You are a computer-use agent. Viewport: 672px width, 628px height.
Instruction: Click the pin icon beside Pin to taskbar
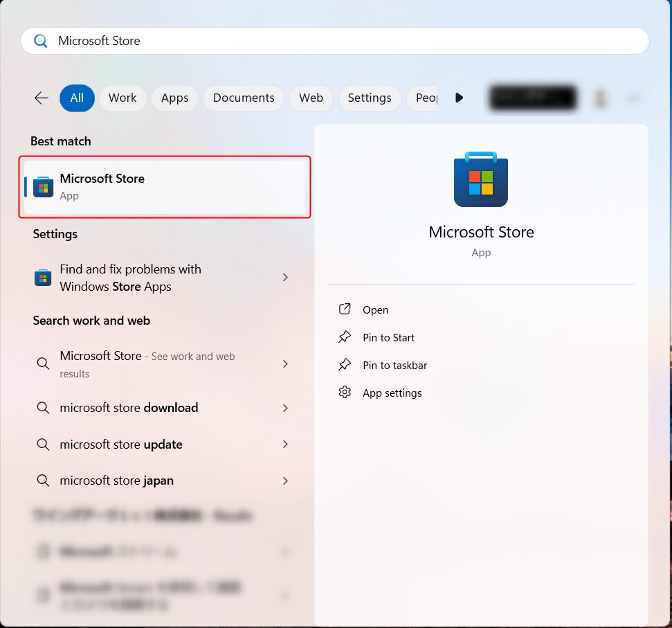pyautogui.click(x=345, y=365)
